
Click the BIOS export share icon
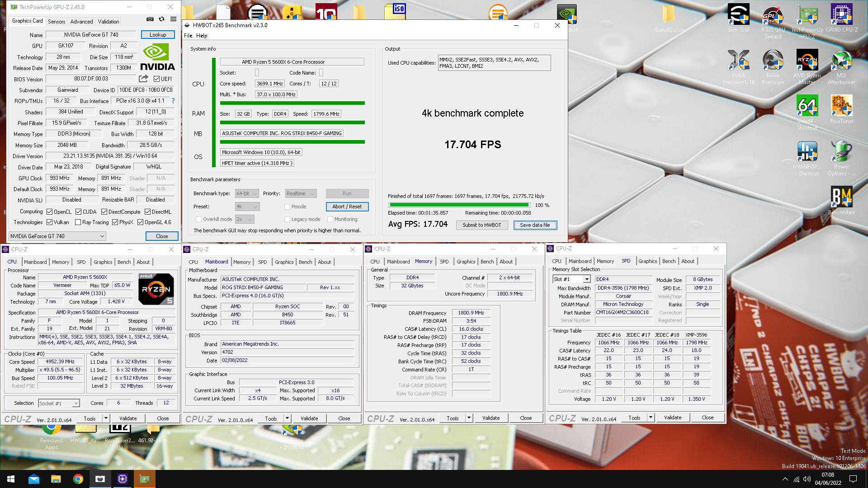tap(143, 79)
